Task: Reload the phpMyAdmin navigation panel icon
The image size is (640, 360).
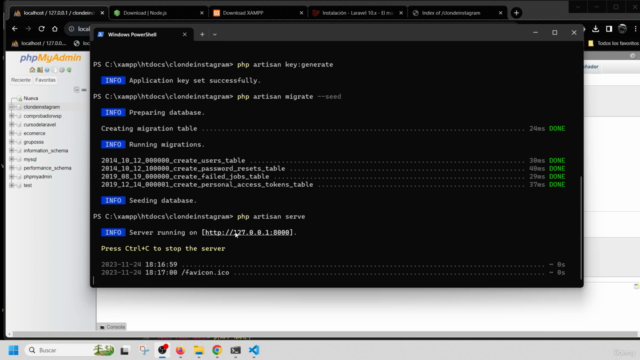Action: click(x=69, y=70)
